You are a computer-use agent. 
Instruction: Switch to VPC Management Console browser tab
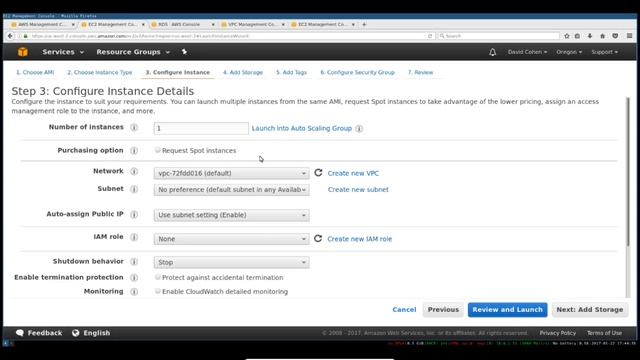point(253,24)
